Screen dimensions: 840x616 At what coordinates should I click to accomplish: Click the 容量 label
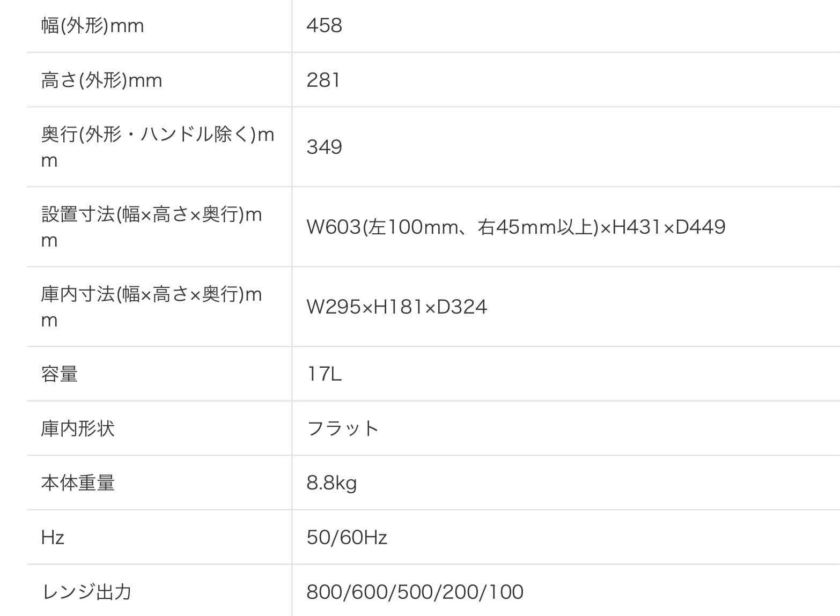(60, 374)
